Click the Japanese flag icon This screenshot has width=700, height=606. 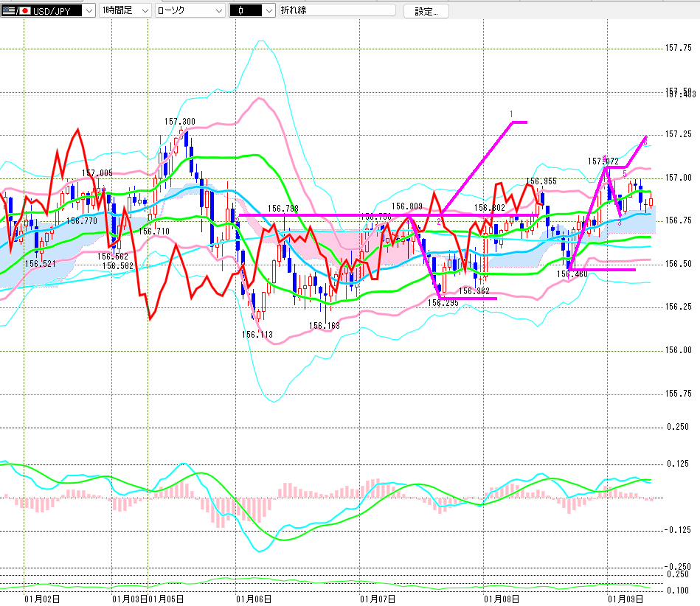click(24, 11)
